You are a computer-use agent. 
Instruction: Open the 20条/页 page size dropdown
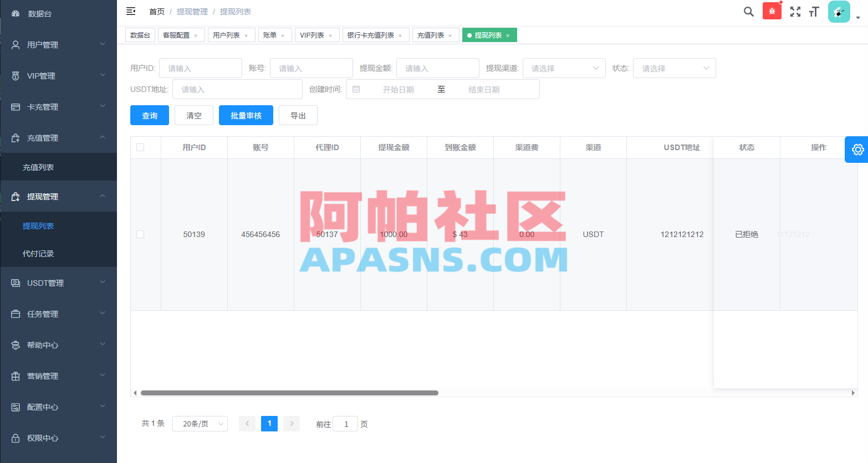point(200,424)
